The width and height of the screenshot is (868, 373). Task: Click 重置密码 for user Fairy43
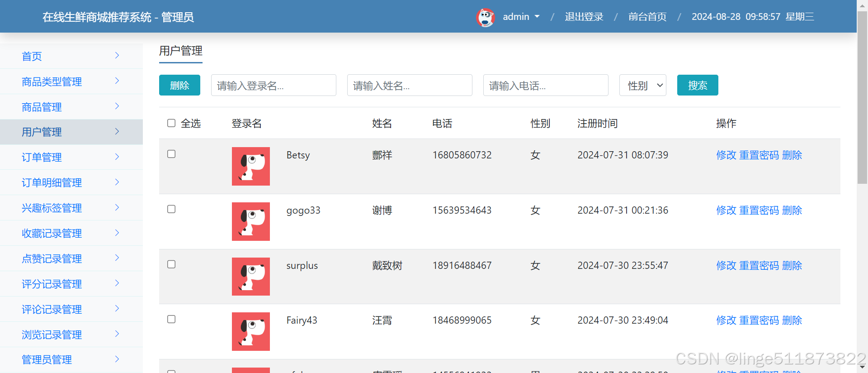[x=759, y=320]
